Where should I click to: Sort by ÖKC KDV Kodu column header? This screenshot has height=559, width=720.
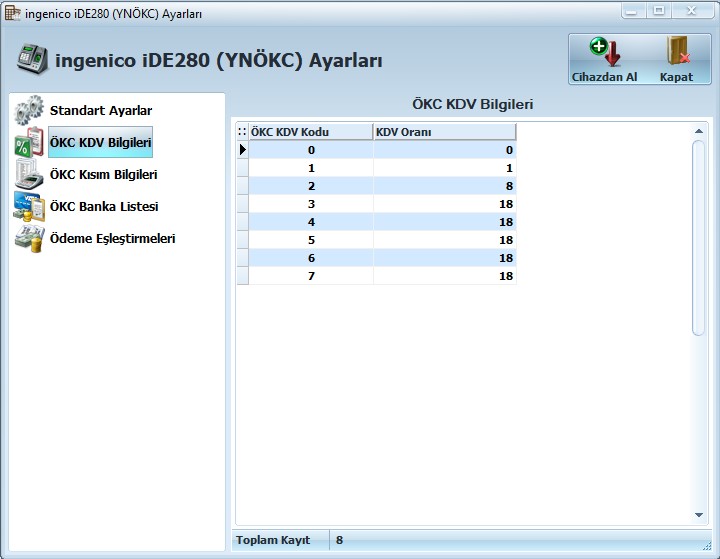click(311, 132)
